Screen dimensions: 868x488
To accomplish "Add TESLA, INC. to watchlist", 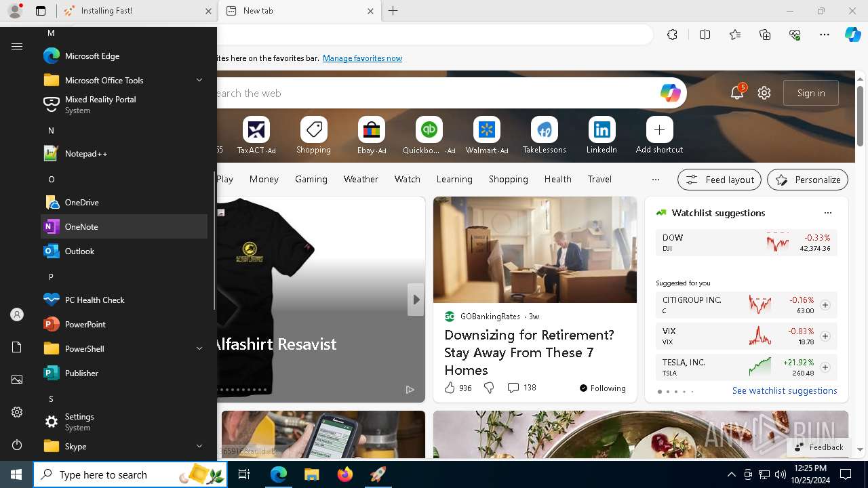I will point(825,367).
